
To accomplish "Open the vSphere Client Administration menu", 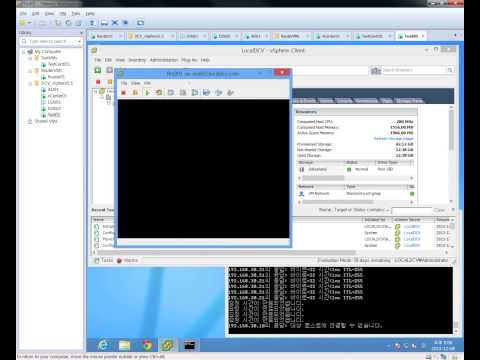I will point(164,60).
